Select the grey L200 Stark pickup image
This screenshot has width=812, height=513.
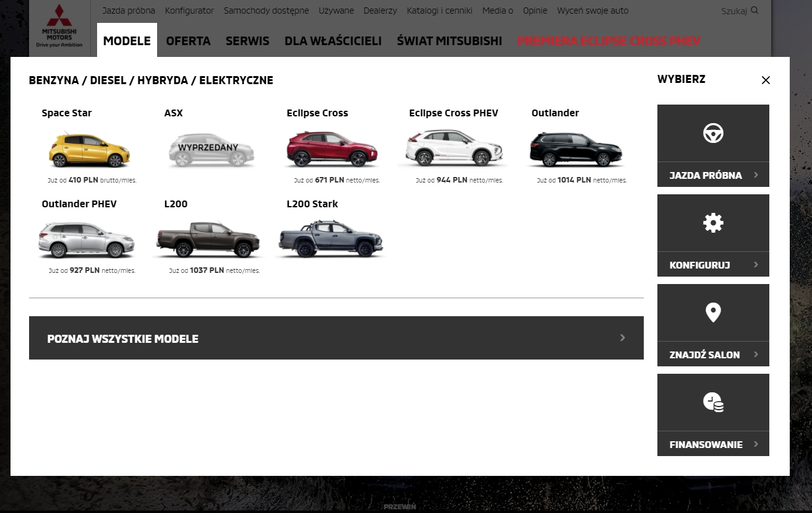331,239
